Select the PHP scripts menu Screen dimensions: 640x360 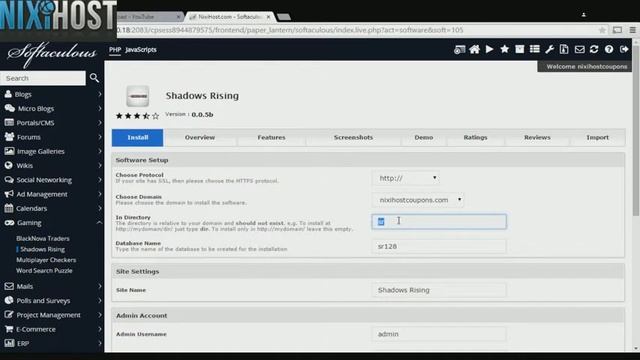tap(115, 50)
